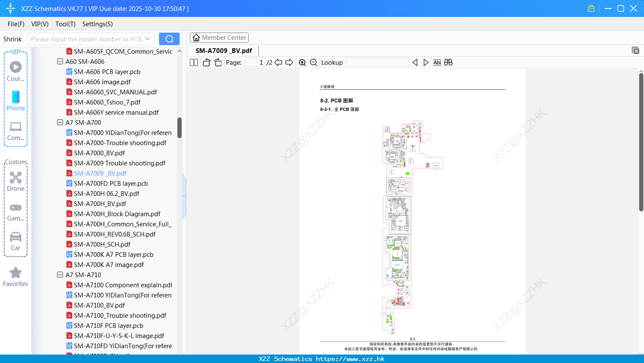Open SM-A7000_BV.pdf file
The width and height of the screenshot is (644, 363).
(x=99, y=153)
